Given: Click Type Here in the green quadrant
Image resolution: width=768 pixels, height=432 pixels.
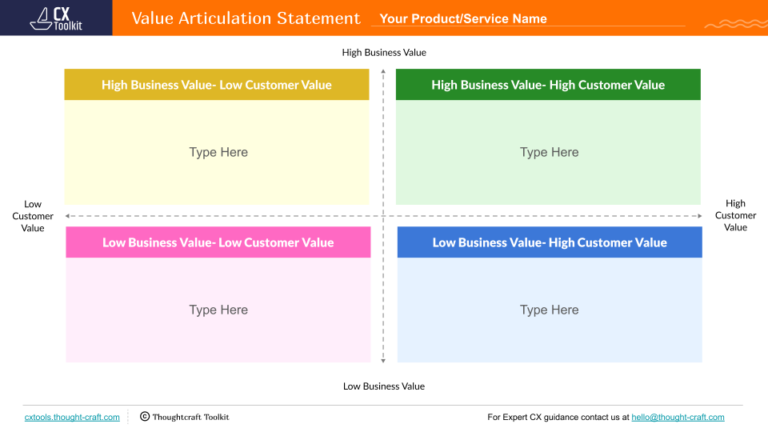Looking at the screenshot, I should (549, 152).
